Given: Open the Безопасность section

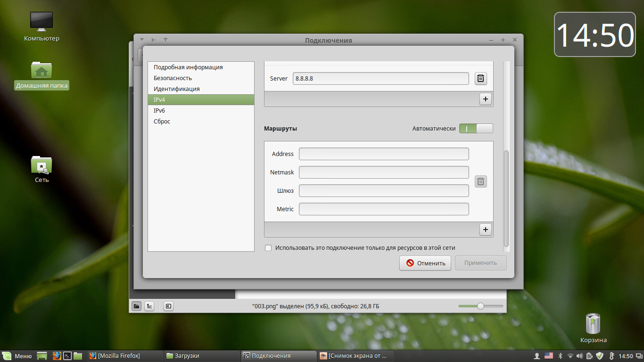Looking at the screenshot, I should (173, 78).
